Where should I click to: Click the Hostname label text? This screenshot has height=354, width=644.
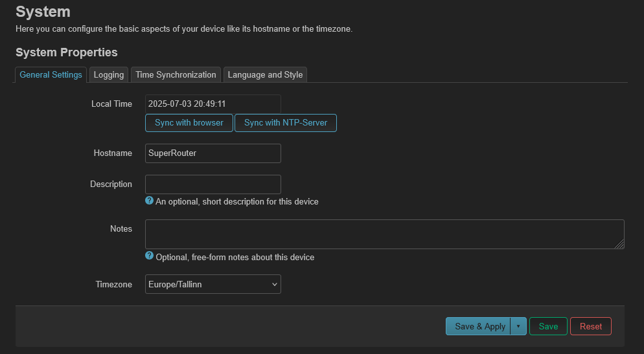coord(113,153)
